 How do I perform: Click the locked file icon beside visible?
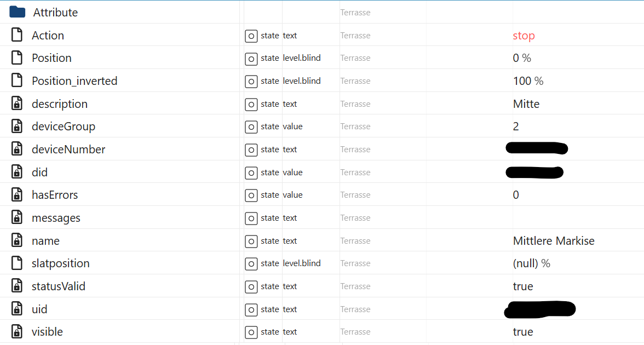pos(18,332)
